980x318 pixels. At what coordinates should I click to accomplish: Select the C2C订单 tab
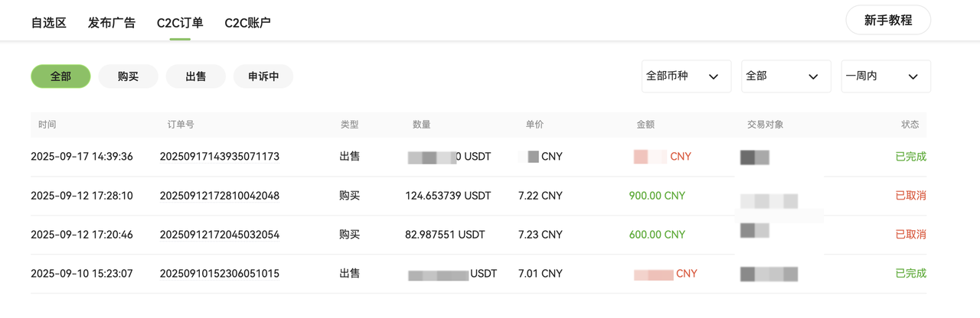[180, 23]
